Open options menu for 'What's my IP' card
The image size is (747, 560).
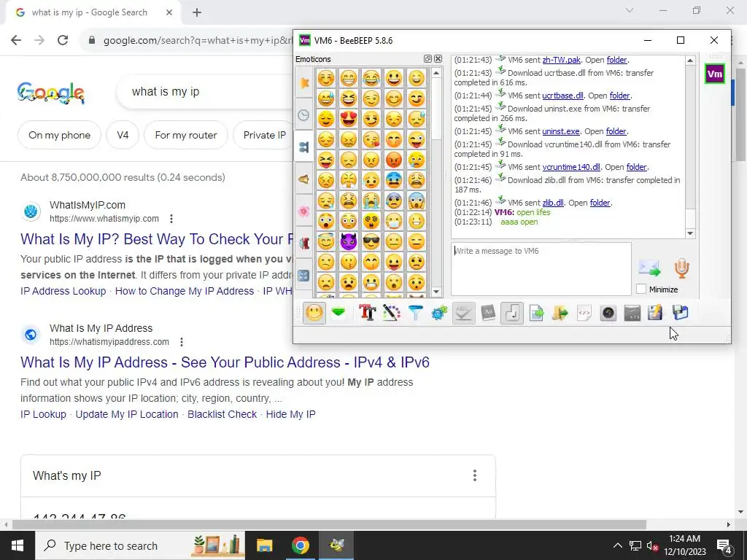[474, 475]
